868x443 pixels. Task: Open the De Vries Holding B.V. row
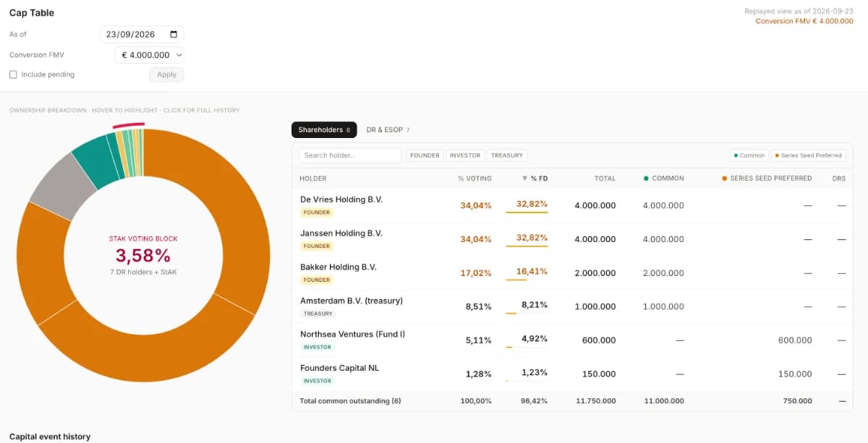click(573, 205)
